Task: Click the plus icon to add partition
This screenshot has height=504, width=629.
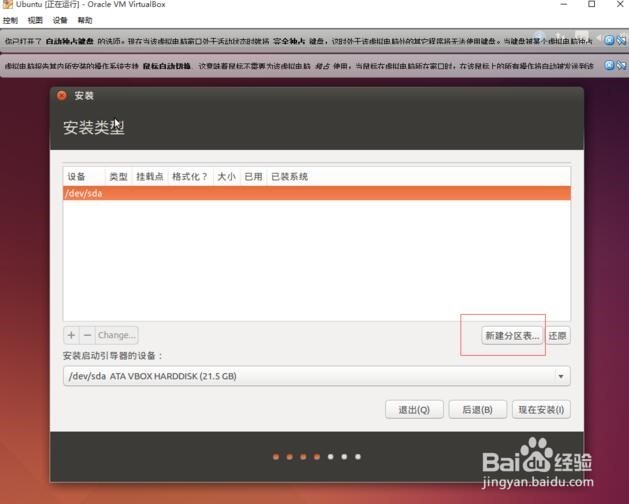Action: pos(71,335)
